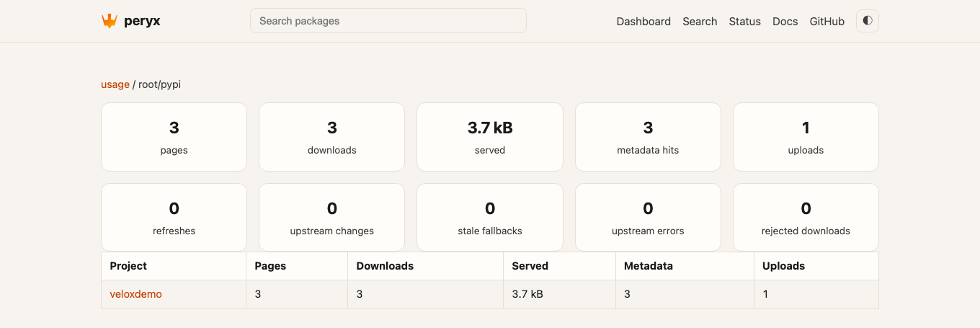Focus the Search packages field
The height and width of the screenshot is (328, 980).
[388, 21]
